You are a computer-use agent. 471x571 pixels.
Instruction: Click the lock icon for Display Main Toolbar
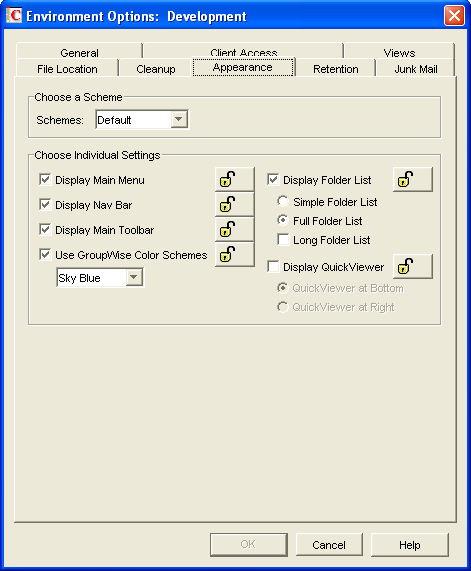tap(235, 230)
